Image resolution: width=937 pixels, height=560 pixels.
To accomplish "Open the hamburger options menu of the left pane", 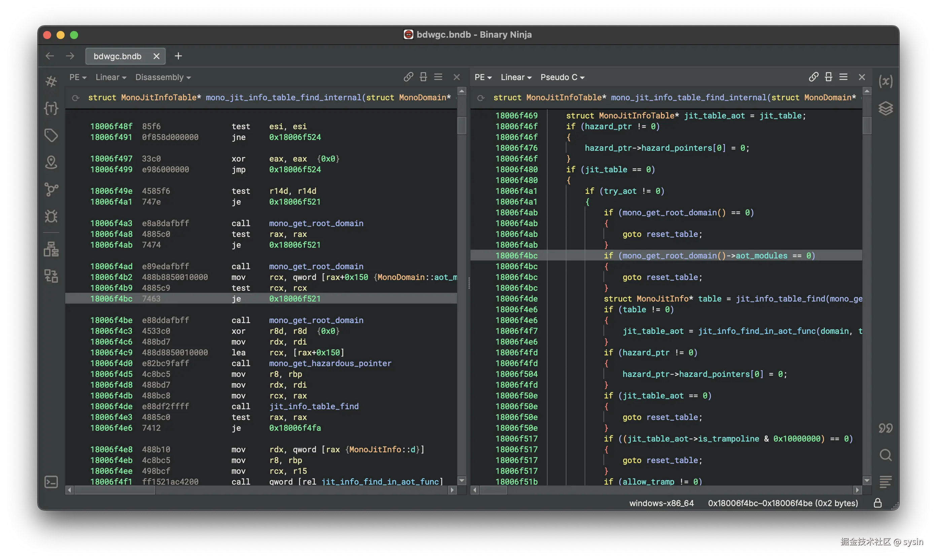I will pyautogui.click(x=438, y=77).
